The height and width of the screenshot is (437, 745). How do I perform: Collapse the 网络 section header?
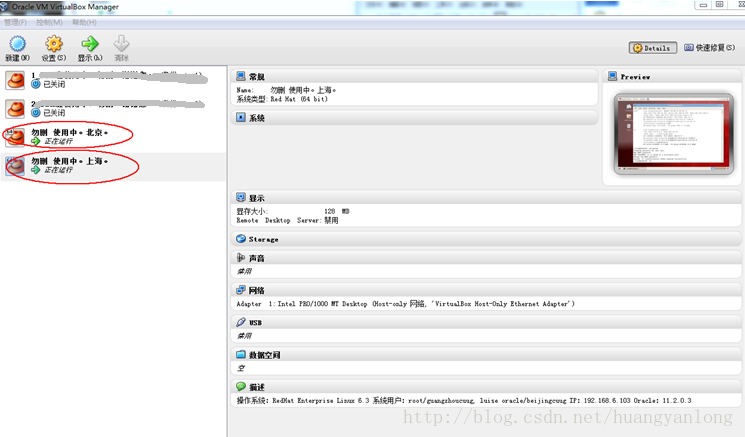(487, 290)
